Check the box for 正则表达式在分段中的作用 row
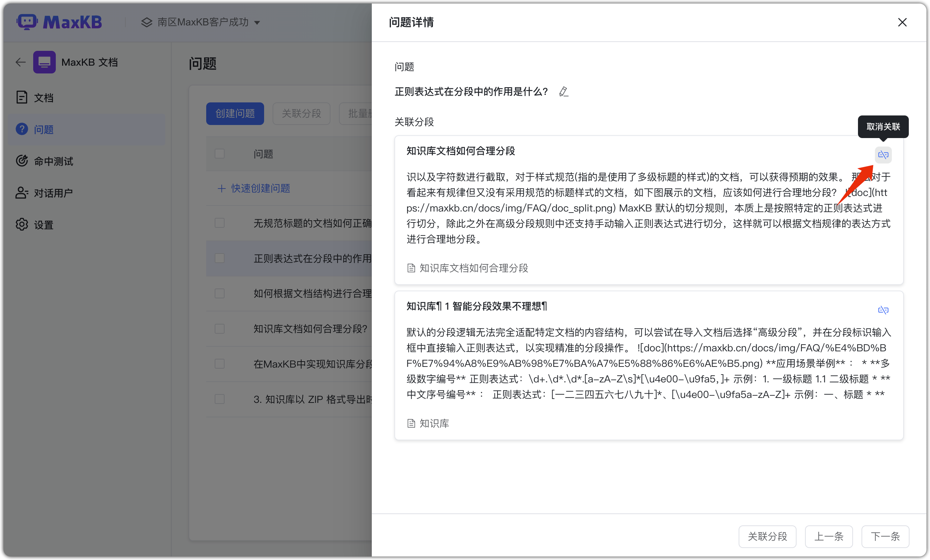The width and height of the screenshot is (930, 560). tap(219, 258)
